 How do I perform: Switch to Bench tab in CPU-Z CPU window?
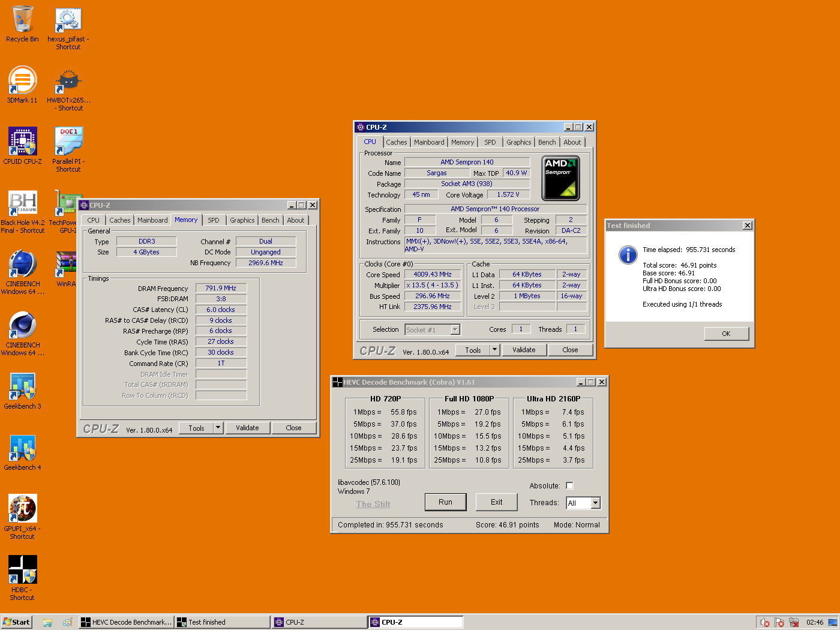pos(547,142)
